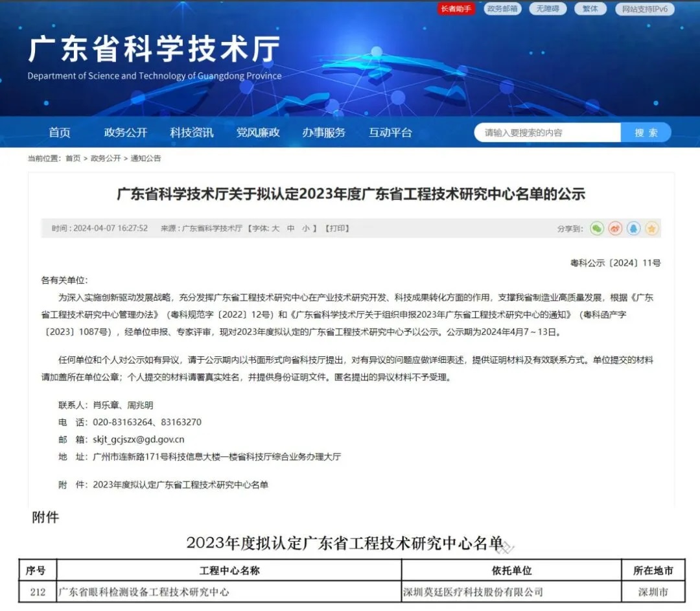Share the notice via WeChat icon
Viewport: 700px width, 611px height.
(597, 229)
